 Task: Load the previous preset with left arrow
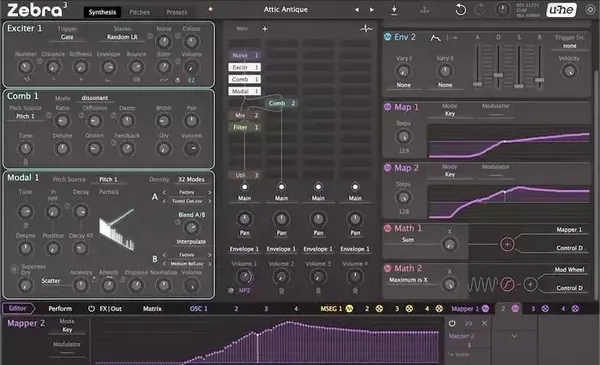coord(357,10)
